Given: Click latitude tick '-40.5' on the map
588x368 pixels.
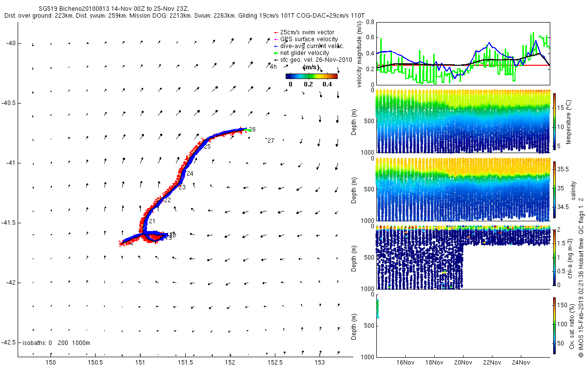Looking at the screenshot, I should click(x=9, y=103).
